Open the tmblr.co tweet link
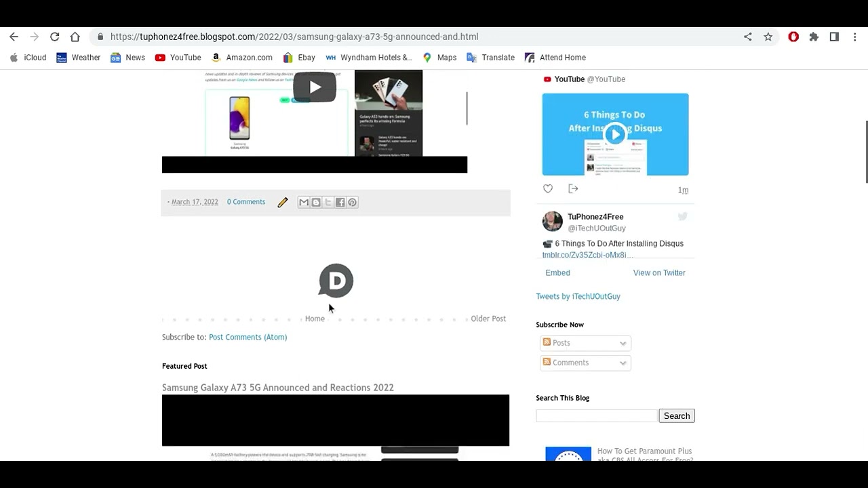Viewport: 868px width, 488px height. click(x=588, y=255)
